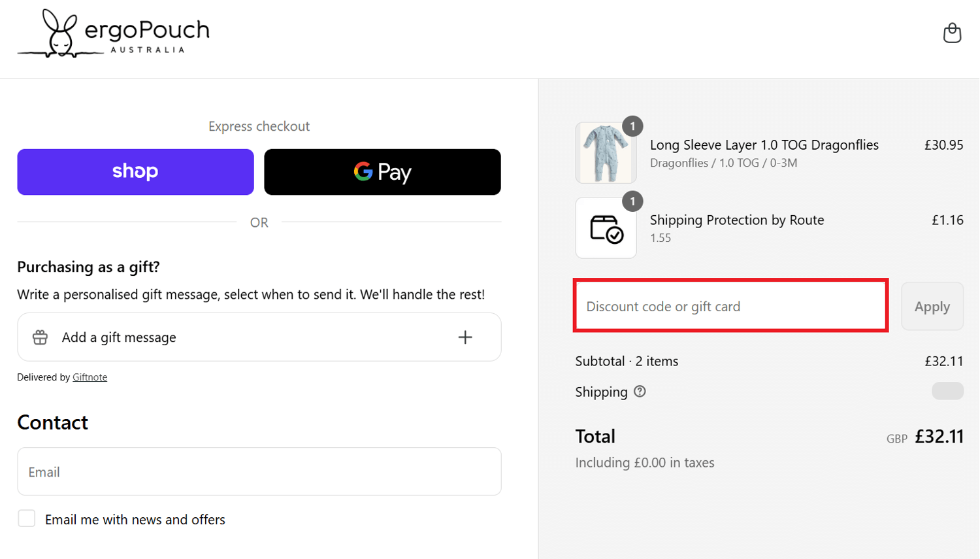980x559 pixels.
Task: Click the Dragonflies sleepsuit product thumbnail
Action: coord(606,153)
